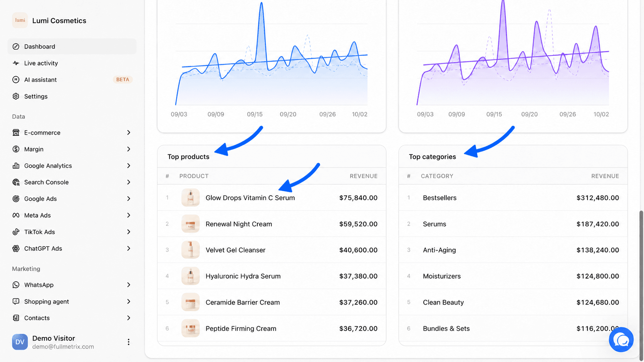
Task: Expand the Meta Ads section
Action: coord(129,215)
